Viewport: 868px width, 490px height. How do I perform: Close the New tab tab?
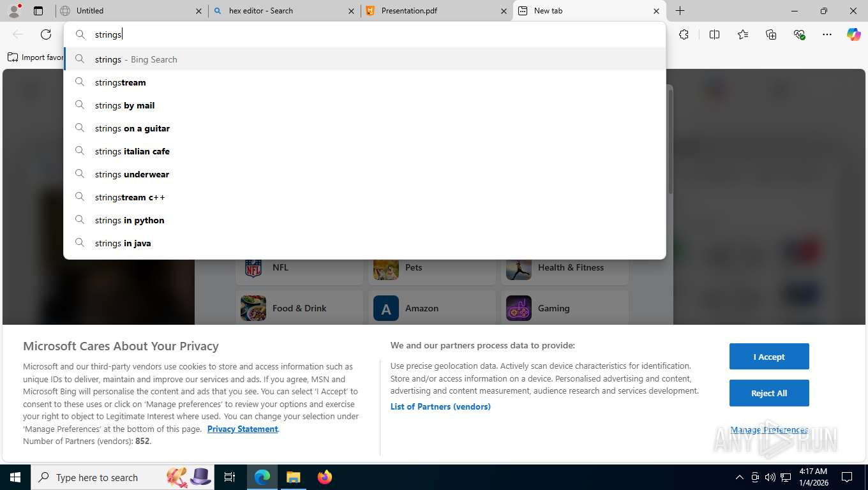[x=657, y=11]
